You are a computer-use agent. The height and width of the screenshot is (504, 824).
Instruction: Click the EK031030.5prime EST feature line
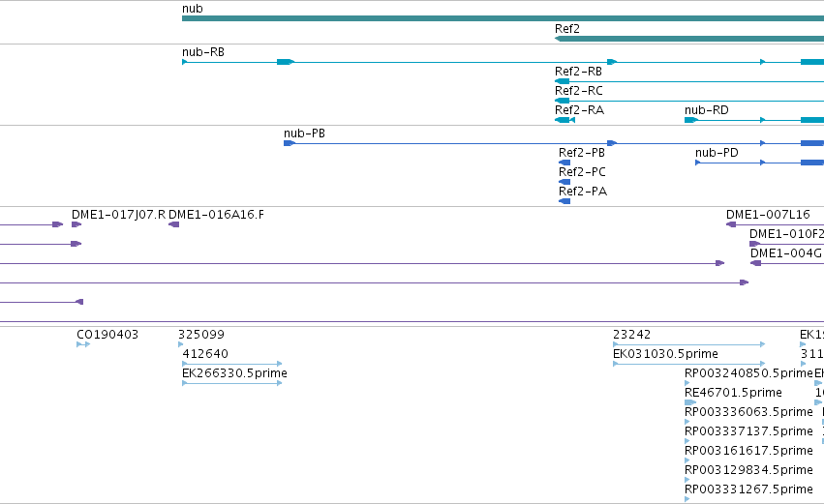click(x=689, y=364)
